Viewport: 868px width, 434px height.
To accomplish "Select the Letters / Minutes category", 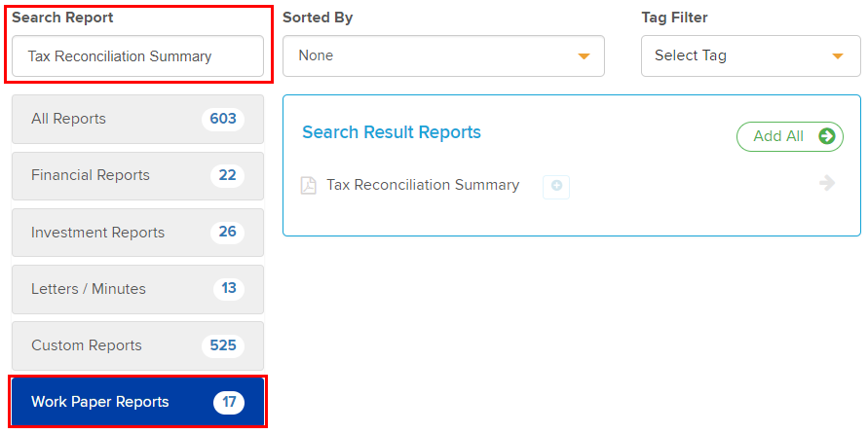I will (137, 289).
